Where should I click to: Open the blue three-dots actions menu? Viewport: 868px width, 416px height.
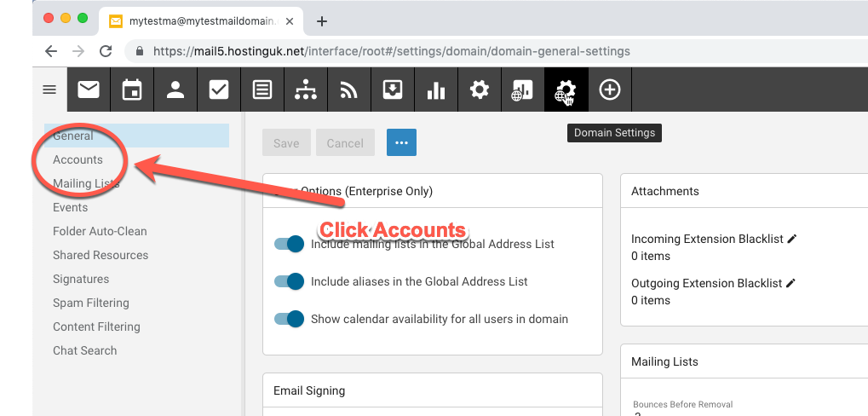[401, 142]
